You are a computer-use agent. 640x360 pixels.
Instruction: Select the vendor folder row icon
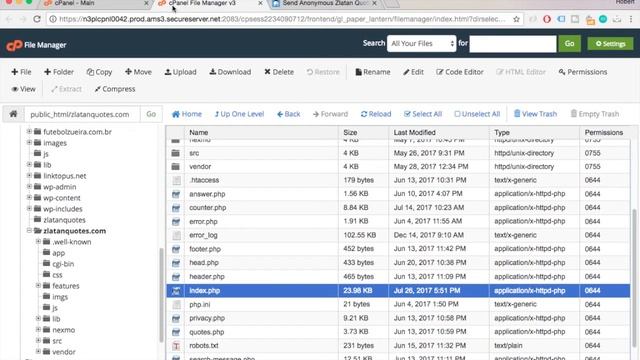click(x=176, y=167)
